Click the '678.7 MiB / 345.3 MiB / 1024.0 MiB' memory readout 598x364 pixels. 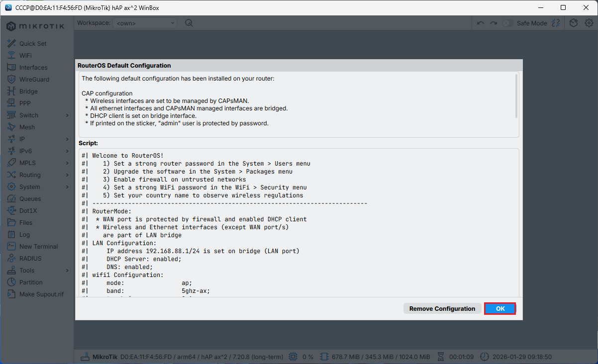381,357
